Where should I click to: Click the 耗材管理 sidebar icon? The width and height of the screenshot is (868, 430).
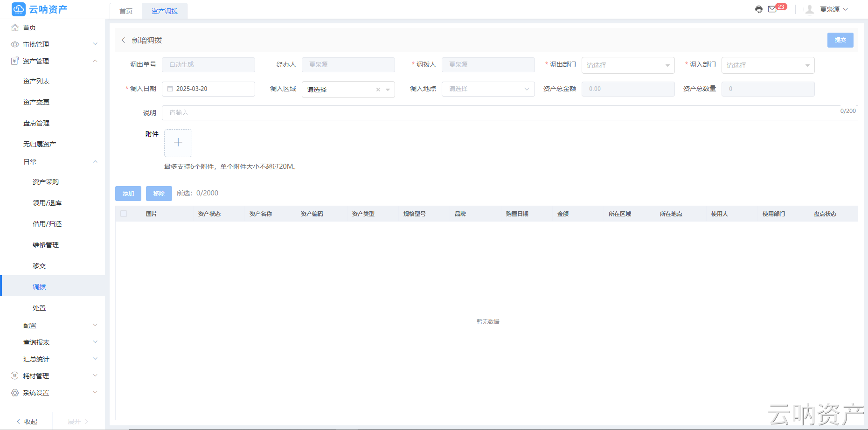[15, 376]
